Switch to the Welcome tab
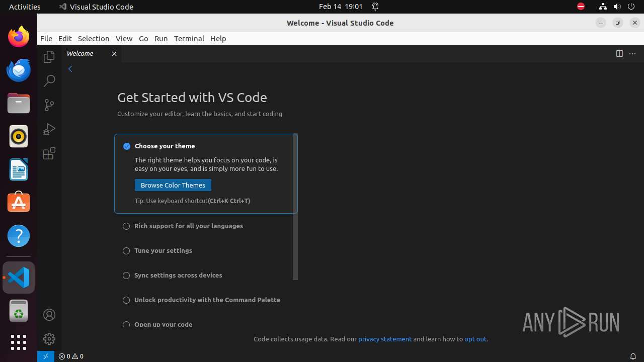The image size is (644, 362). 92,54
